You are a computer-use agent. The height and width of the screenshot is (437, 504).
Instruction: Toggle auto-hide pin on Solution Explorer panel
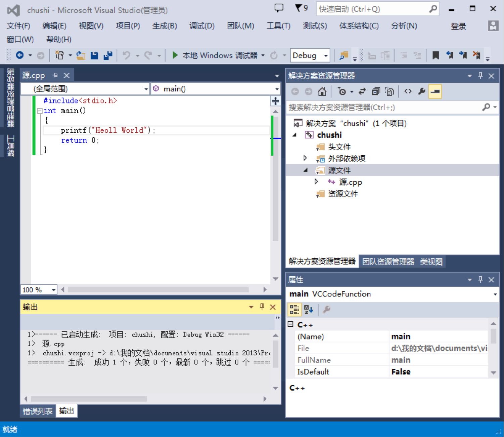(480, 76)
